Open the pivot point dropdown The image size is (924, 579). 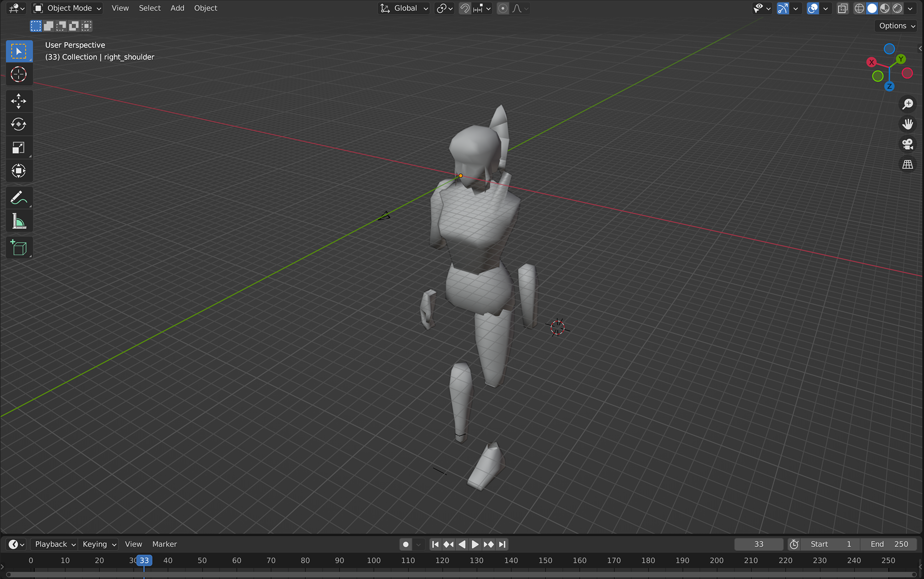click(x=445, y=8)
